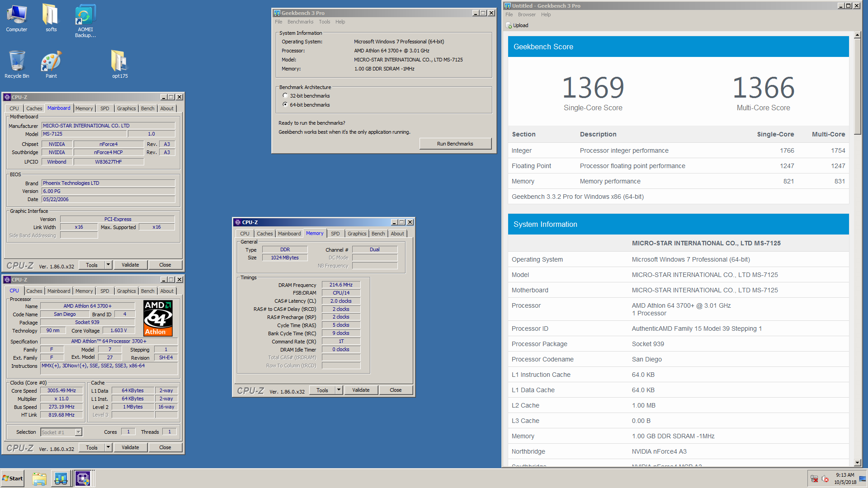Click the Windows Start button
The image size is (868, 488).
[13, 479]
